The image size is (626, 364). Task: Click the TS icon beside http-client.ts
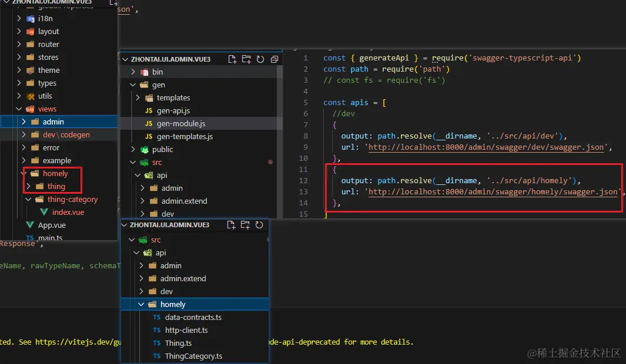(x=157, y=330)
